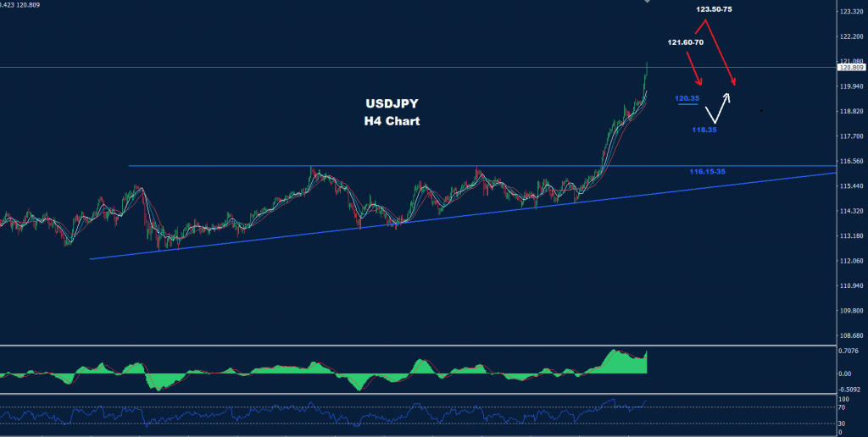Click the 110.940 price axis value
The height and width of the screenshot is (437, 868).
(852, 285)
